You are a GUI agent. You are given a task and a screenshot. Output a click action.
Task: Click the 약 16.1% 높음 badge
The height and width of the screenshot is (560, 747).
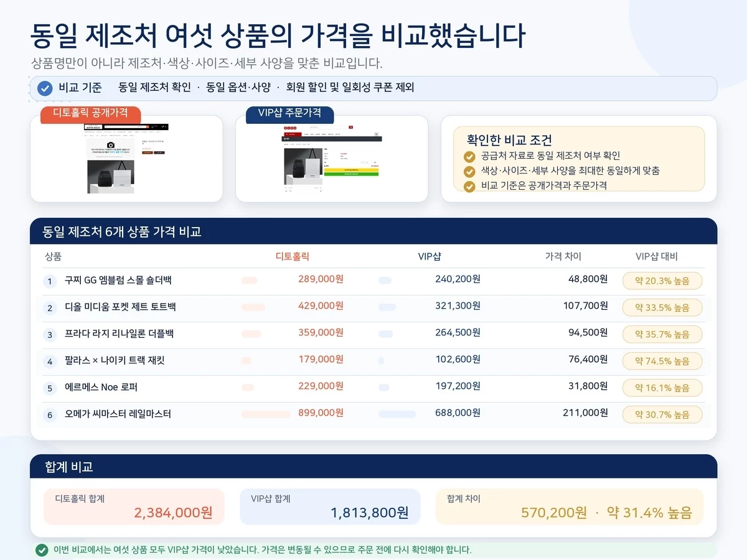pos(662,388)
